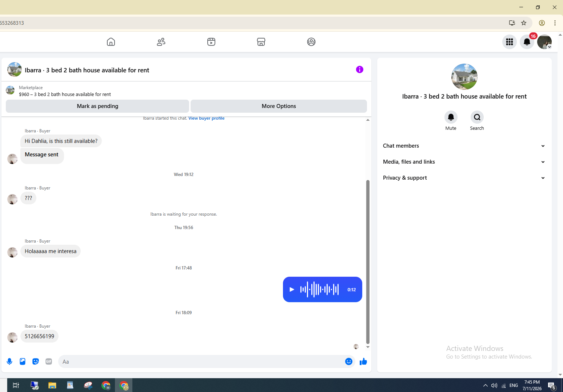Image resolution: width=563 pixels, height=392 pixels.
Task: Play the 0:12 voice message
Action: click(x=292, y=289)
